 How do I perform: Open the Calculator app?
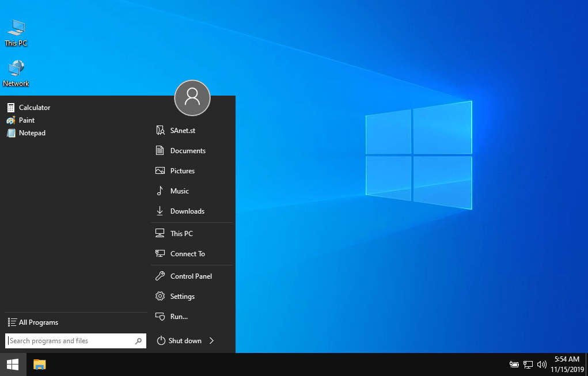34,107
